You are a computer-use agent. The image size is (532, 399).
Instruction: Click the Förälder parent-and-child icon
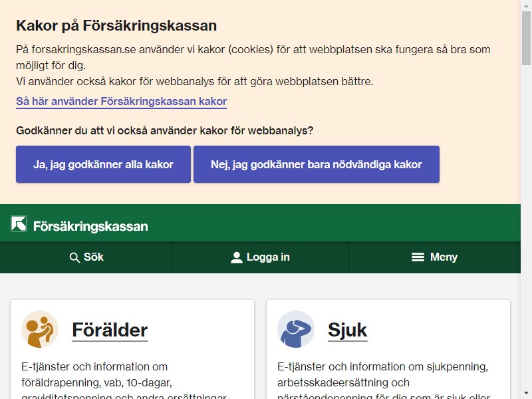pyautogui.click(x=40, y=329)
